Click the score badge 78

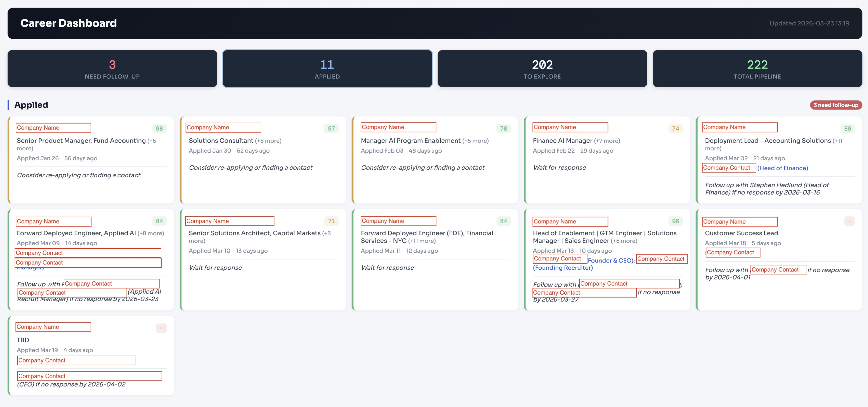coord(504,128)
